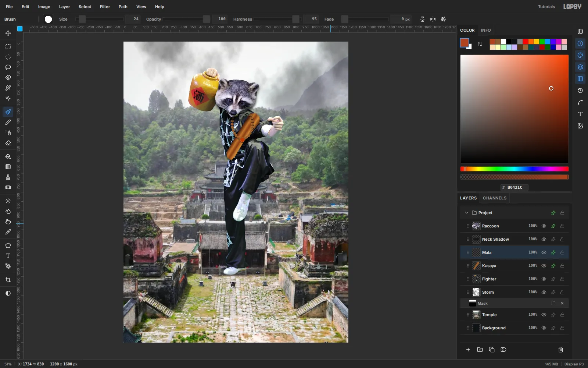Toggle visibility of Fighter layer
The width and height of the screenshot is (588, 368).
(544, 279)
